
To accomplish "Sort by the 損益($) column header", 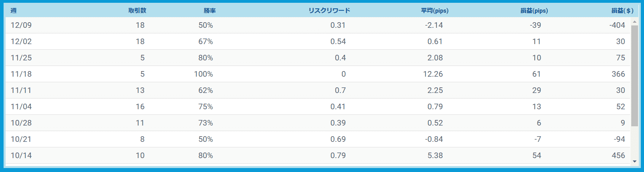I will (623, 11).
